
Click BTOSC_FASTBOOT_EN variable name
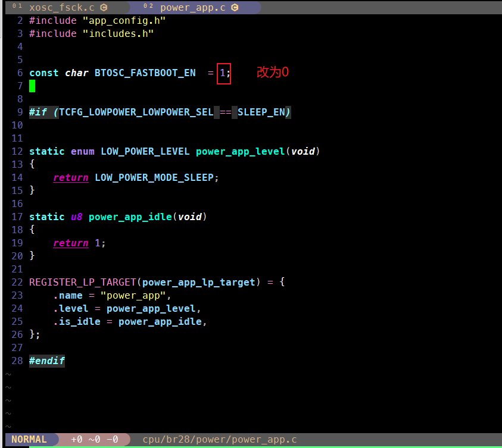tap(145, 73)
